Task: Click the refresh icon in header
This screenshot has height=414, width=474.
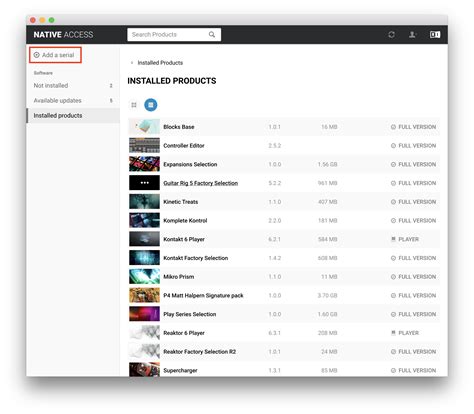Action: click(x=391, y=34)
